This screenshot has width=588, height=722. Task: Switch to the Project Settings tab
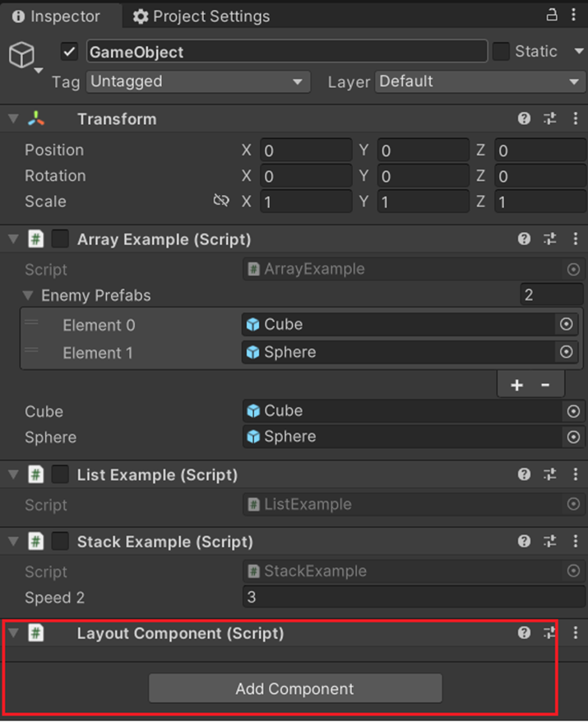pos(201,16)
